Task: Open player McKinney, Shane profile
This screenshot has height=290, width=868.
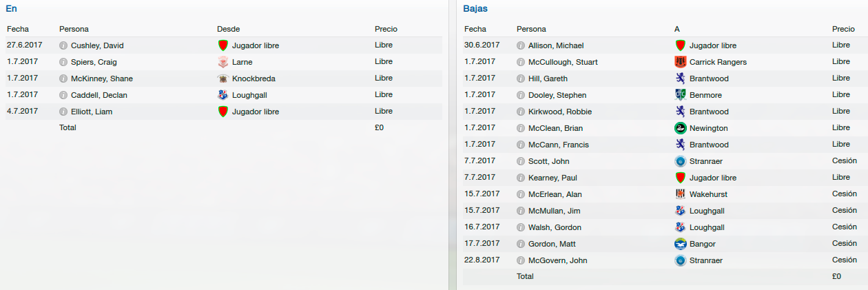Action: pyautogui.click(x=101, y=79)
